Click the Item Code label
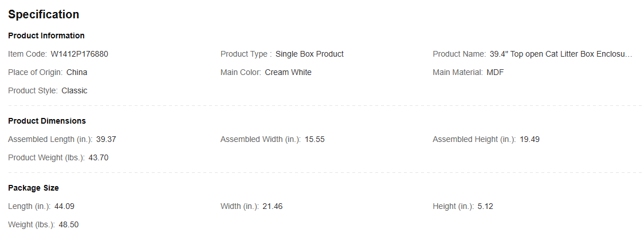Screen dimensions: 644x237 [x=28, y=54]
